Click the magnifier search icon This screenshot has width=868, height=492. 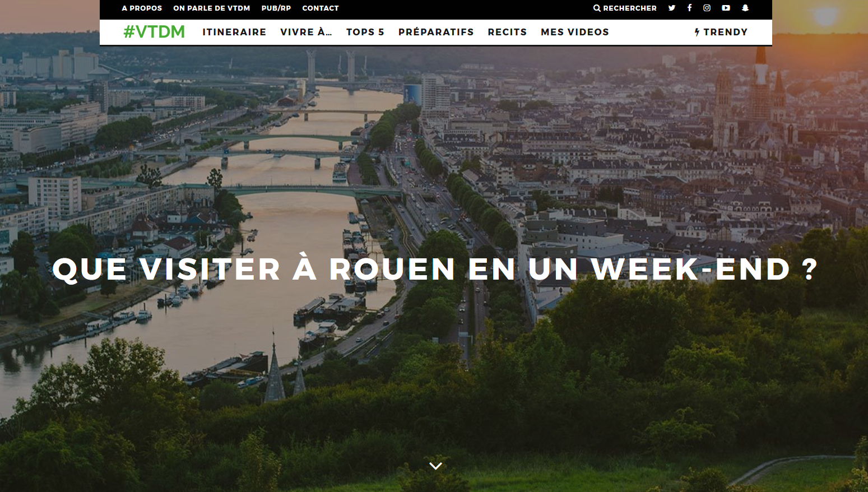(x=597, y=8)
